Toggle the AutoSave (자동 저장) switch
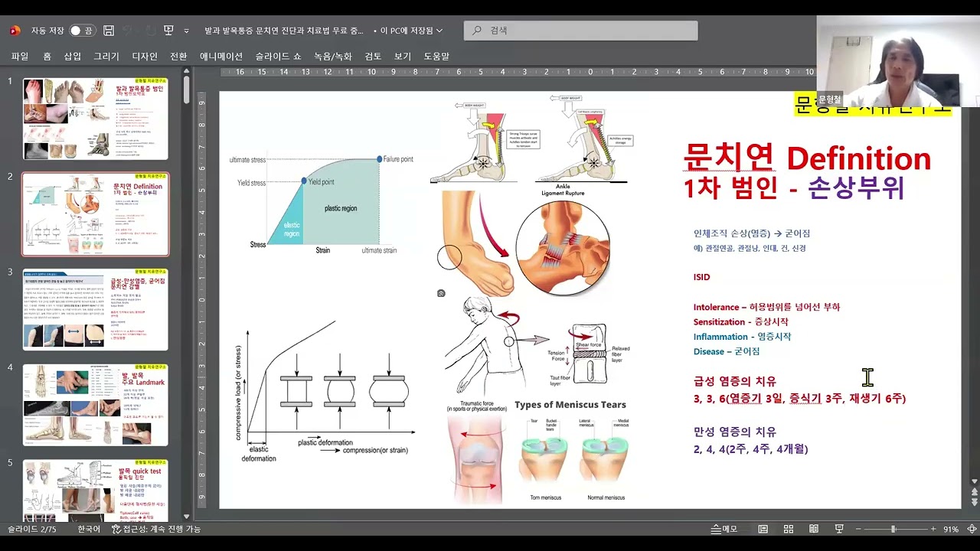This screenshot has height=551, width=980. point(81,31)
